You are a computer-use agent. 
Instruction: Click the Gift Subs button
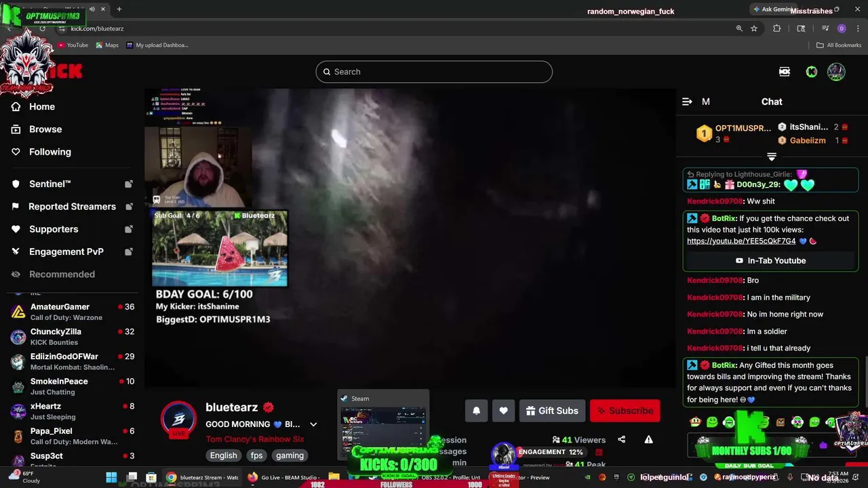tap(552, 411)
